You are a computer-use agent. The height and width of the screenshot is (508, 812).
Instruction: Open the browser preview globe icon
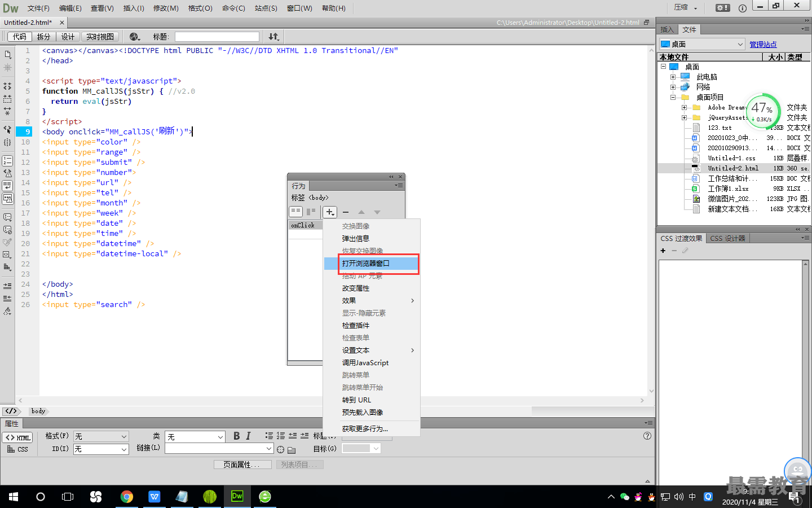(x=135, y=37)
